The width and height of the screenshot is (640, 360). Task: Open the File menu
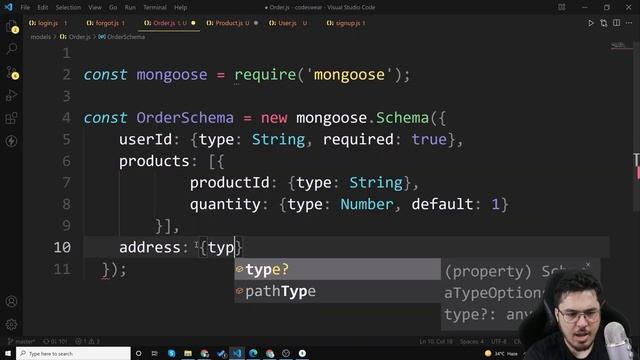(x=25, y=7)
